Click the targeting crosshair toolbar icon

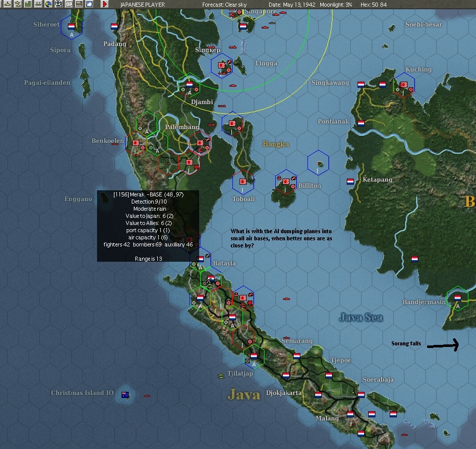coord(59,4)
